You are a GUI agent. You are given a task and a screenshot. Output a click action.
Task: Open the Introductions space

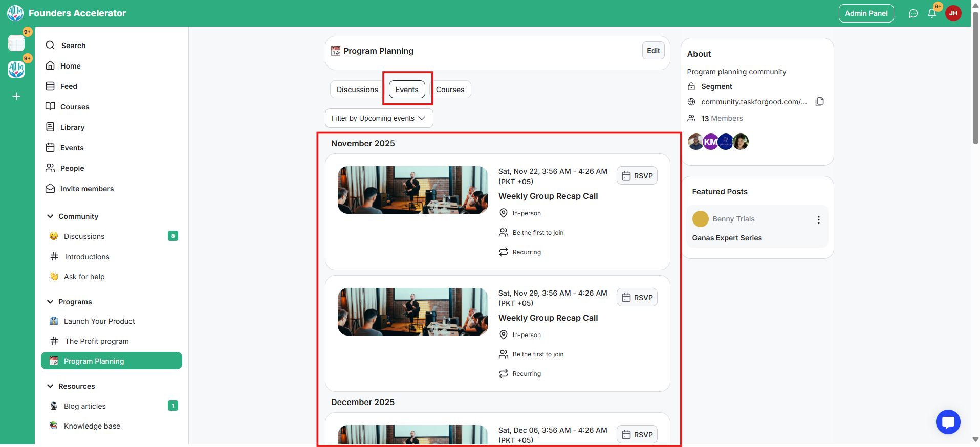(112, 257)
